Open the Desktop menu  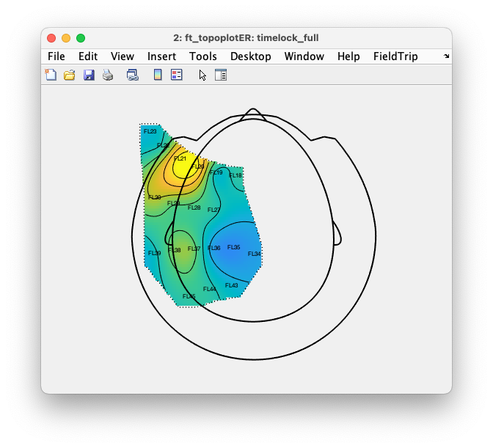[251, 56]
